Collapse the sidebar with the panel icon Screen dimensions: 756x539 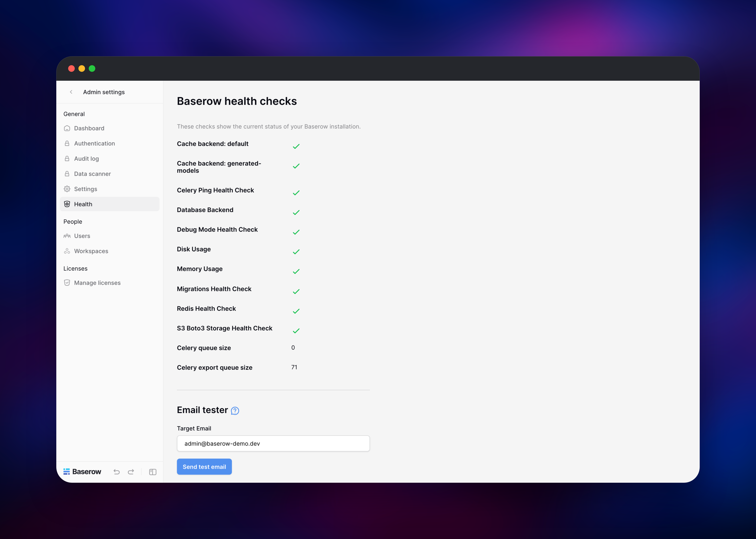coord(153,472)
